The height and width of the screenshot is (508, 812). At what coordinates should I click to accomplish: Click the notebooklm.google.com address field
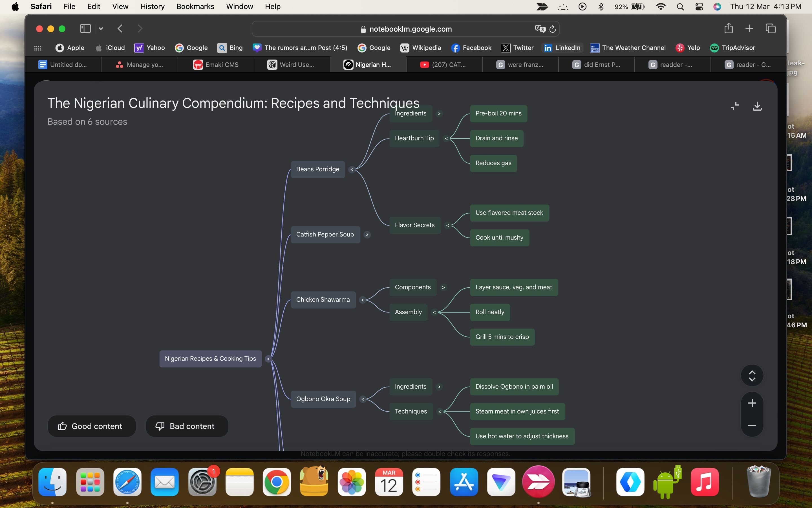pyautogui.click(x=405, y=29)
